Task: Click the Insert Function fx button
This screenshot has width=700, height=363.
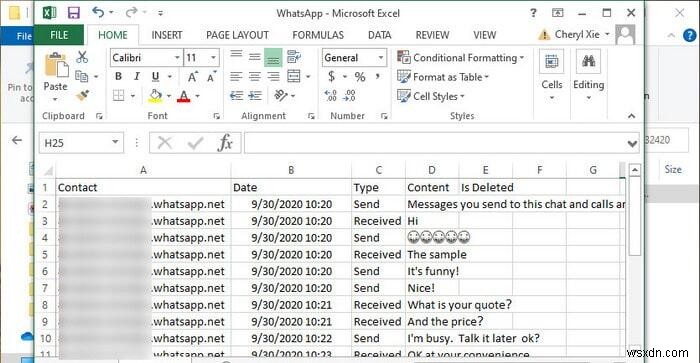Action: [225, 143]
